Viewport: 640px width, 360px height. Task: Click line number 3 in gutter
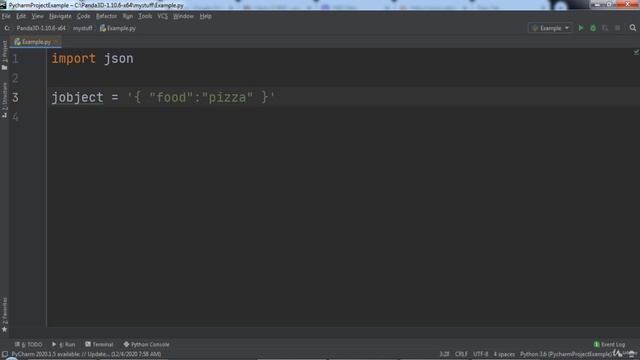coord(15,98)
